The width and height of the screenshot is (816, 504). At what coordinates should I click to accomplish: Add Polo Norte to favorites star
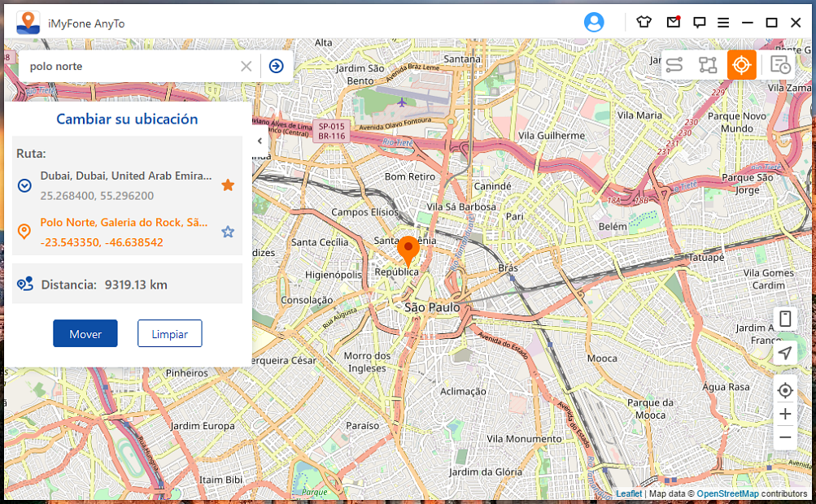coord(228,232)
